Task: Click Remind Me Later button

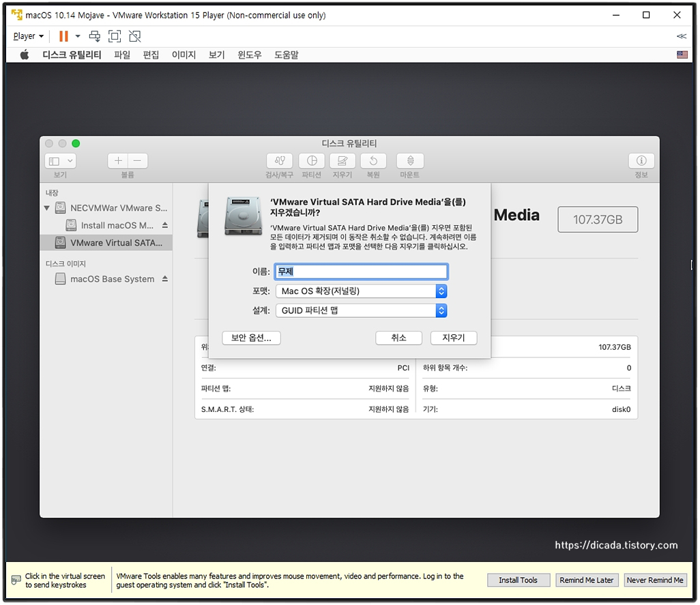Action: [587, 580]
